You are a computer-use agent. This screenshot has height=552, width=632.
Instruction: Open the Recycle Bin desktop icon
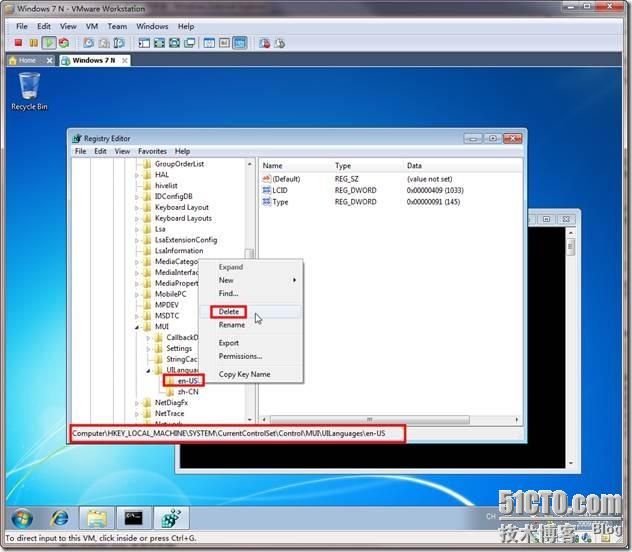(x=29, y=91)
